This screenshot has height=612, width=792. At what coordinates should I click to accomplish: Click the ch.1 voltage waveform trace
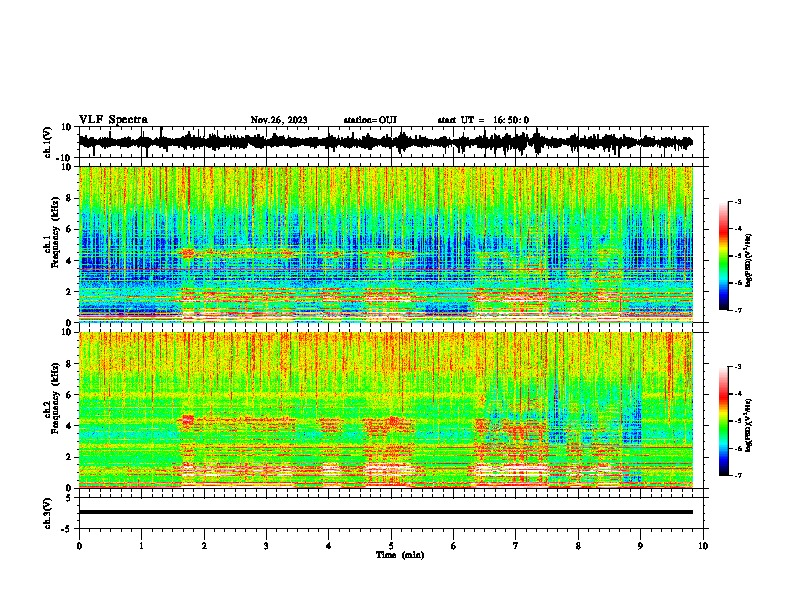pyautogui.click(x=385, y=142)
